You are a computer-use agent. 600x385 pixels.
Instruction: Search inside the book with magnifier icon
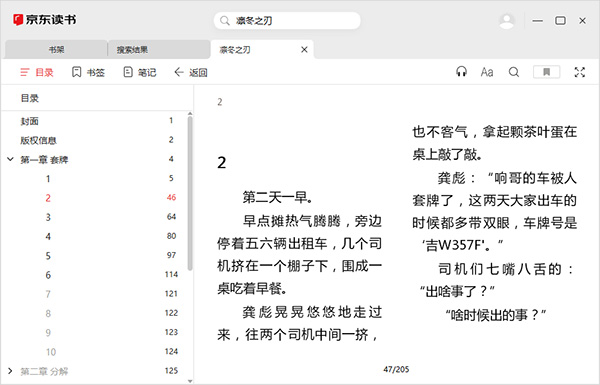(514, 72)
